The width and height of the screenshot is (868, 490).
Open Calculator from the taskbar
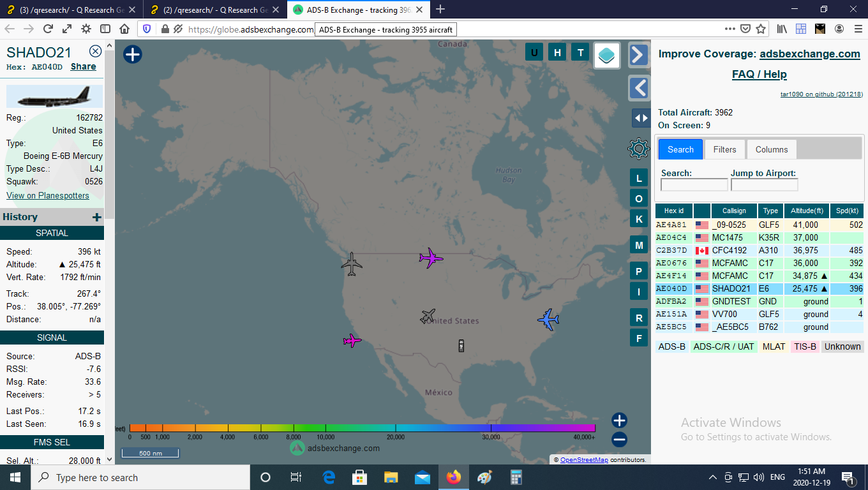click(516, 477)
